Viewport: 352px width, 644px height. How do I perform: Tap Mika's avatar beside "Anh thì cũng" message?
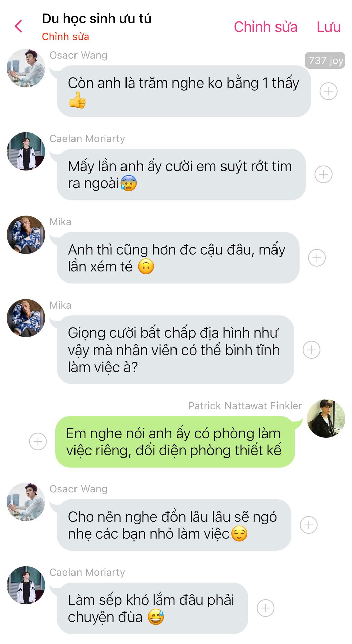[x=26, y=234]
